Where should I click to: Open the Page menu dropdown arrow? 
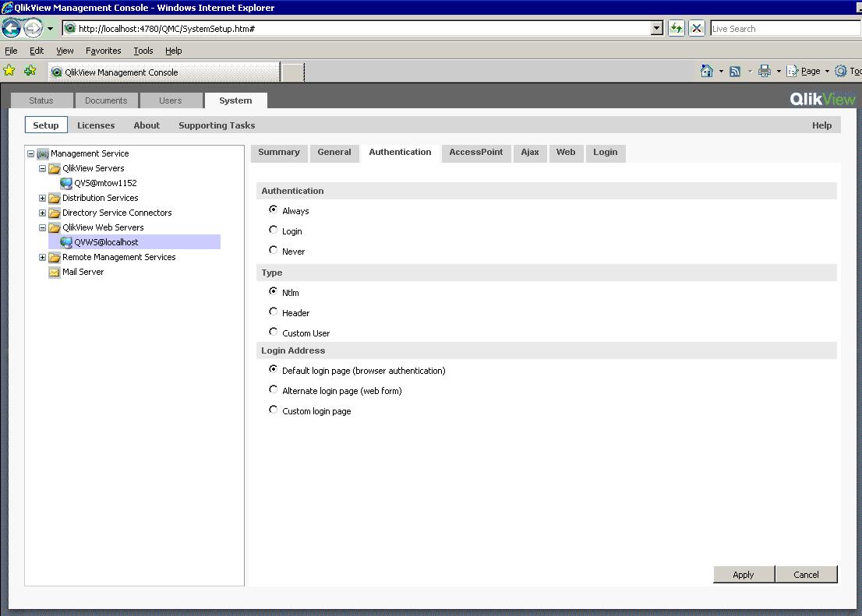[x=828, y=72]
